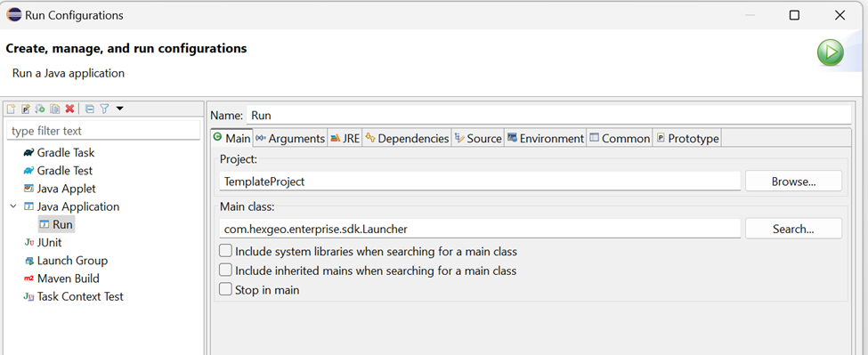The image size is (868, 355).
Task: Toggle the Stop in main checkbox
Action: [x=225, y=289]
